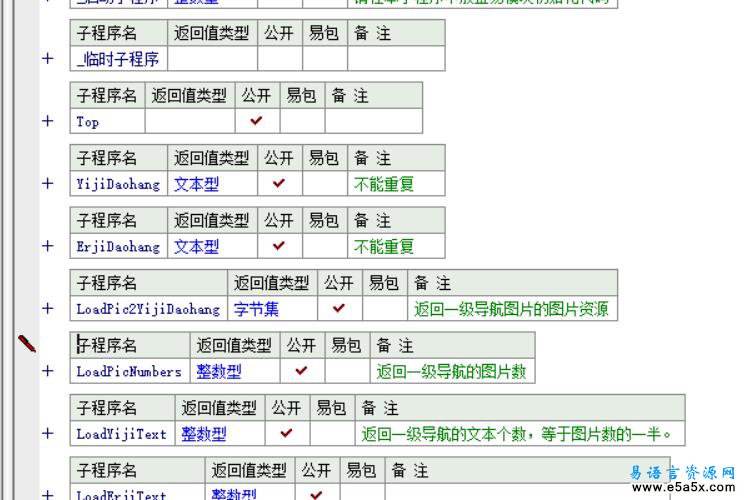Click the note 返回一级导航的图片数
Image resolution: width=744 pixels, height=500 pixels.
(x=451, y=371)
